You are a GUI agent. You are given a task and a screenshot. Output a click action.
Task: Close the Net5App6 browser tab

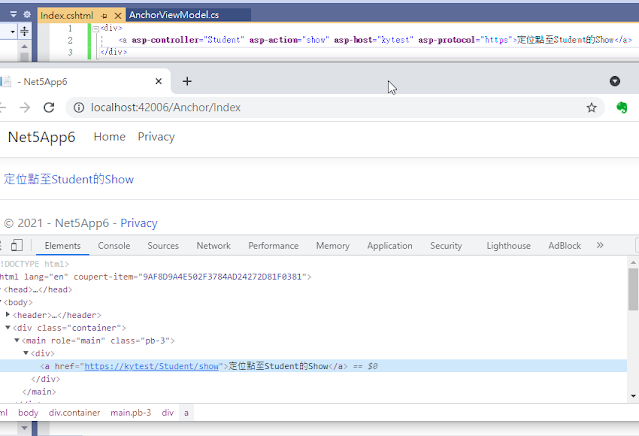(159, 81)
